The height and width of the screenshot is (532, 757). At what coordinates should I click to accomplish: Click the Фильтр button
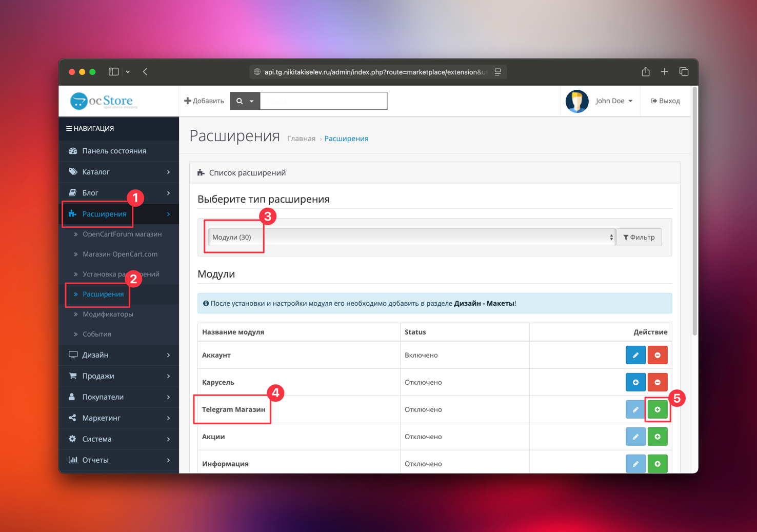click(x=639, y=237)
